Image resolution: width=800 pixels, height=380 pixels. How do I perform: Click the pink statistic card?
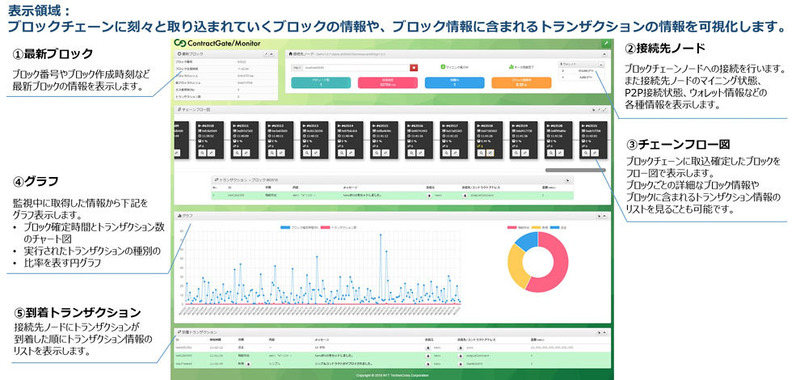tap(388, 83)
